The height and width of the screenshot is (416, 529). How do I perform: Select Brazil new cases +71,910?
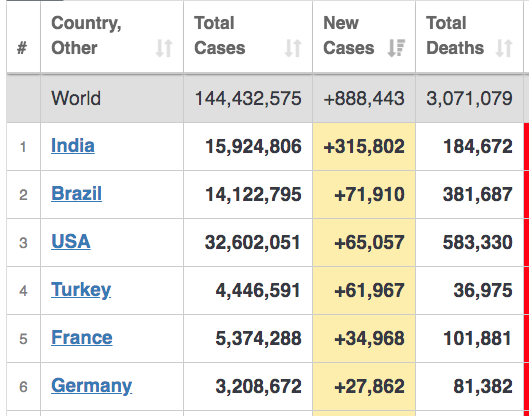[369, 194]
